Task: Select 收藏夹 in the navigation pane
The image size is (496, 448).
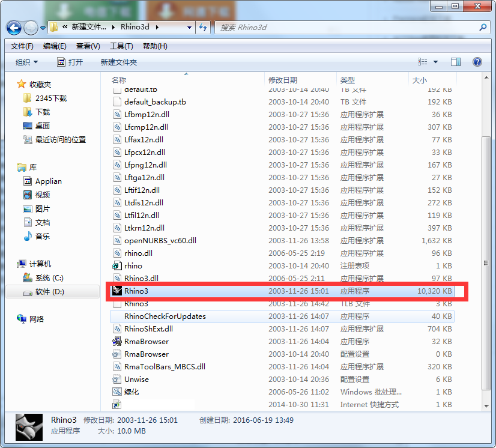Action: tap(40, 85)
